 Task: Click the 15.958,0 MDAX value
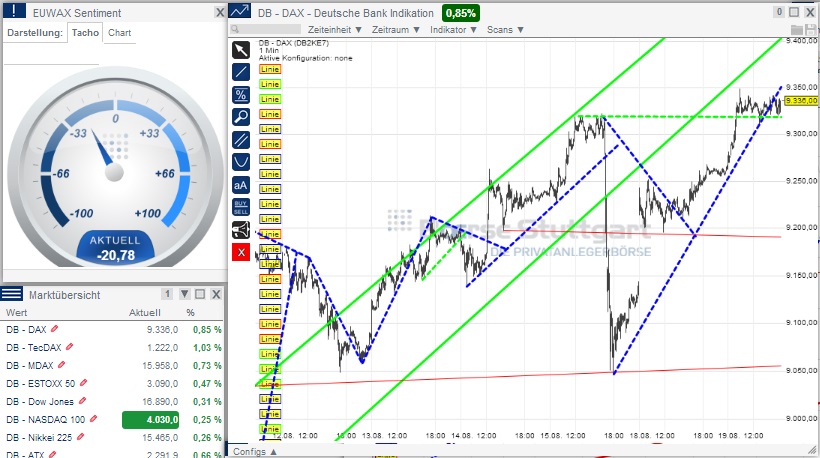point(160,365)
